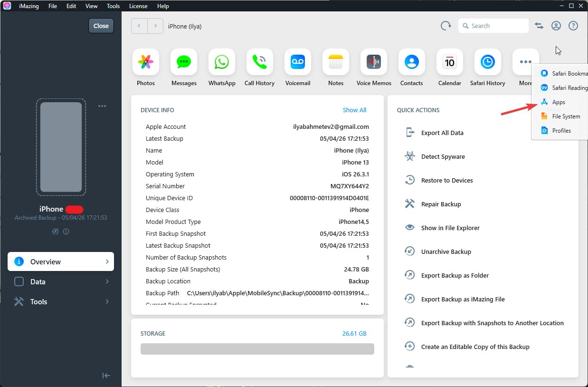Click the Close button in sidebar
The image size is (588, 387).
pos(101,26)
